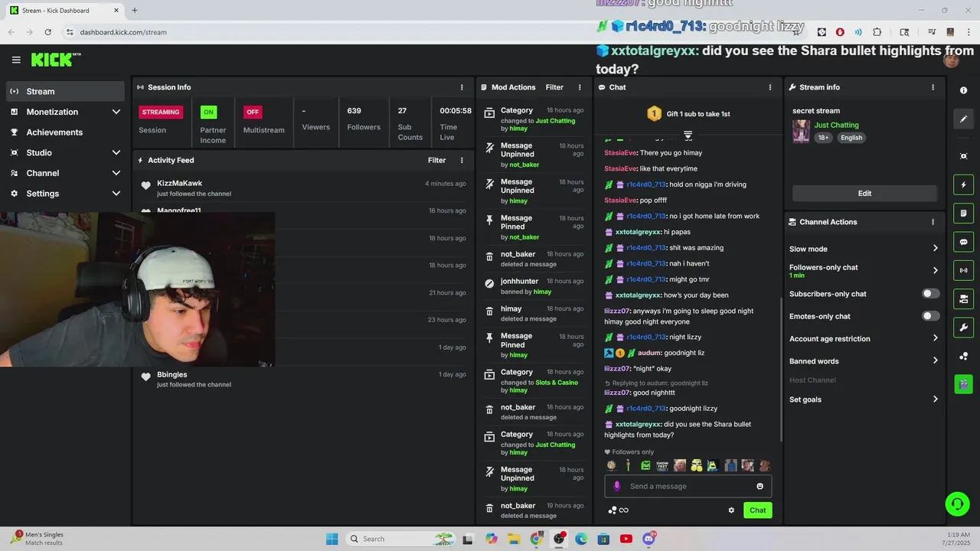The width and height of the screenshot is (980, 551).
Task: Open Slow mode options chevron
Action: pyautogui.click(x=935, y=248)
